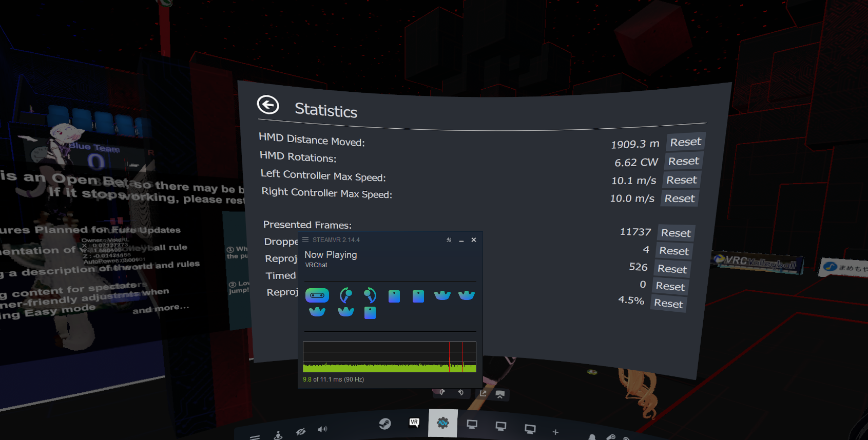Click the right-hand controller icon below SteamVR window
The height and width of the screenshot is (440, 868).
(x=461, y=392)
